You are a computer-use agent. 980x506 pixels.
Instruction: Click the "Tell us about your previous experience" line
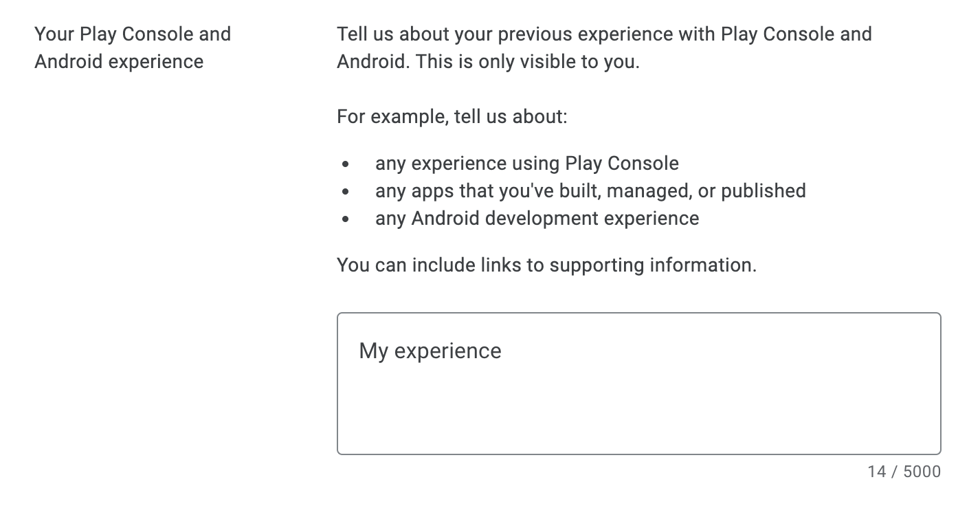603,34
